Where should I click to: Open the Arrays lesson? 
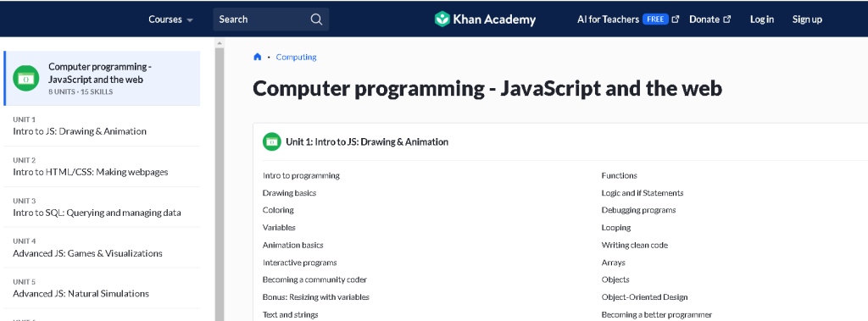tap(614, 263)
